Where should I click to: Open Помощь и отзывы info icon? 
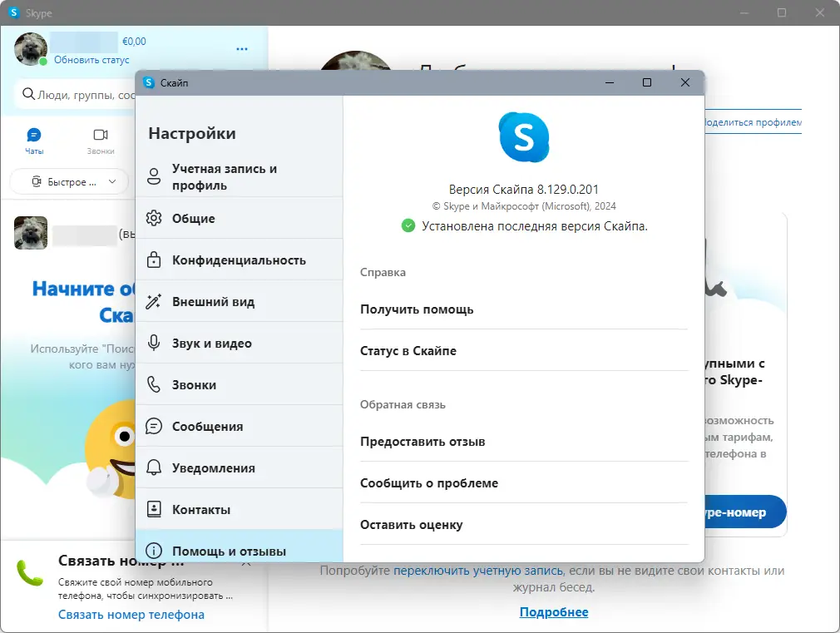(x=154, y=550)
